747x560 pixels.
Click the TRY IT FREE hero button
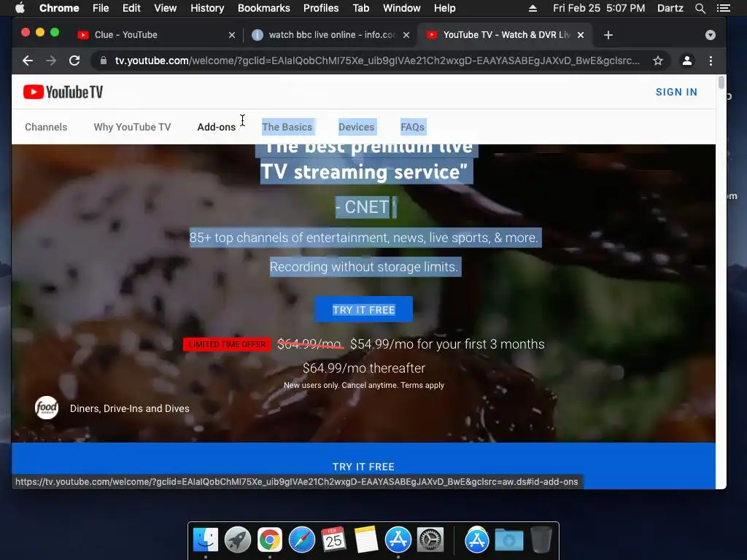tap(363, 309)
